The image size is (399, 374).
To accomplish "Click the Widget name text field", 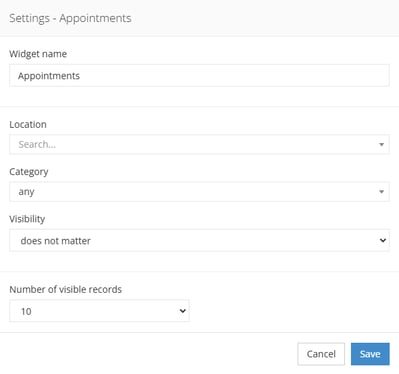I will pos(199,76).
